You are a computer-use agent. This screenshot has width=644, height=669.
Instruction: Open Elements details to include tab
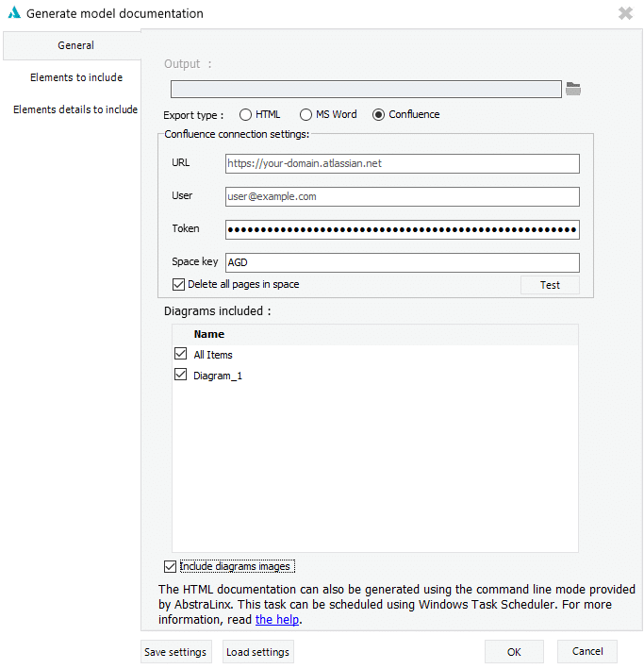(75, 109)
